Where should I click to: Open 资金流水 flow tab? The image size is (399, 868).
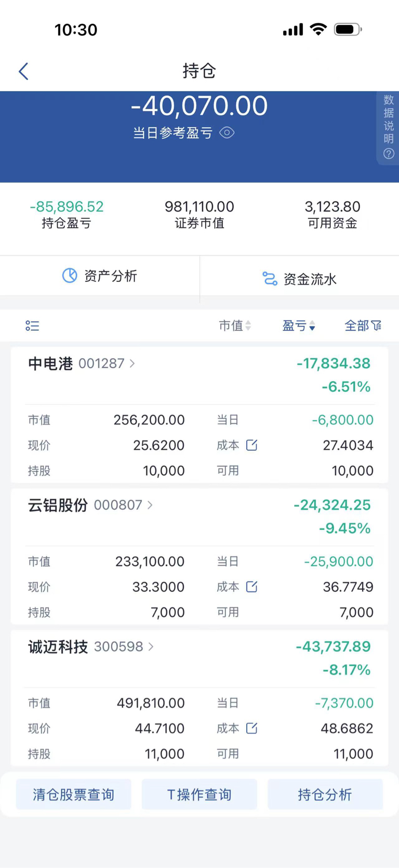(299, 279)
